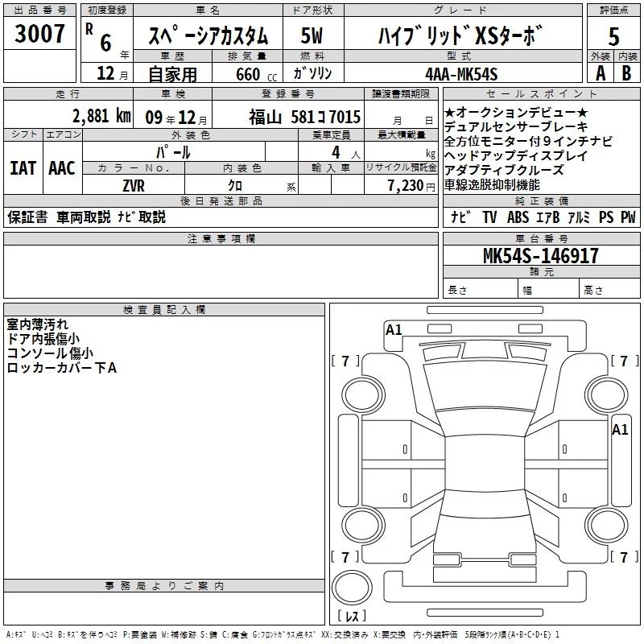The width and height of the screenshot is (644, 644).
Task: Select the shift type IAT
Action: pyautogui.click(x=23, y=168)
